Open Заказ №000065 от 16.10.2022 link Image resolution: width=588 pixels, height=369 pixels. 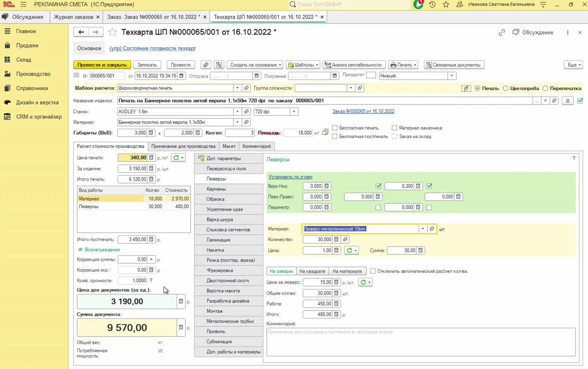click(363, 111)
